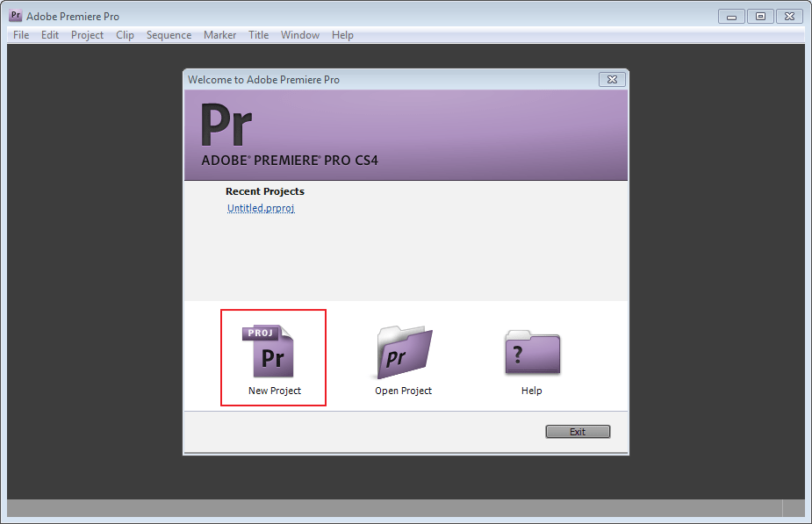This screenshot has height=524, width=812.
Task: Close the Adobe Premiere Pro main window
Action: tap(789, 17)
